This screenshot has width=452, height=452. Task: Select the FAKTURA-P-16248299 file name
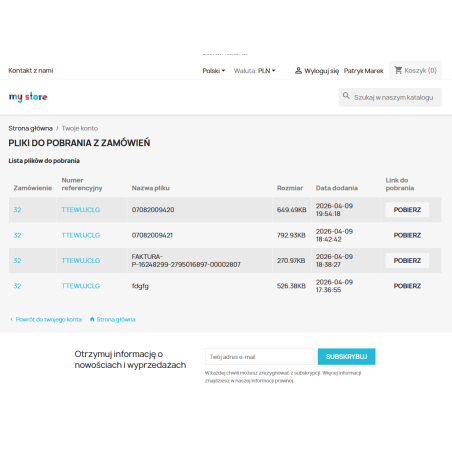pyautogui.click(x=186, y=261)
